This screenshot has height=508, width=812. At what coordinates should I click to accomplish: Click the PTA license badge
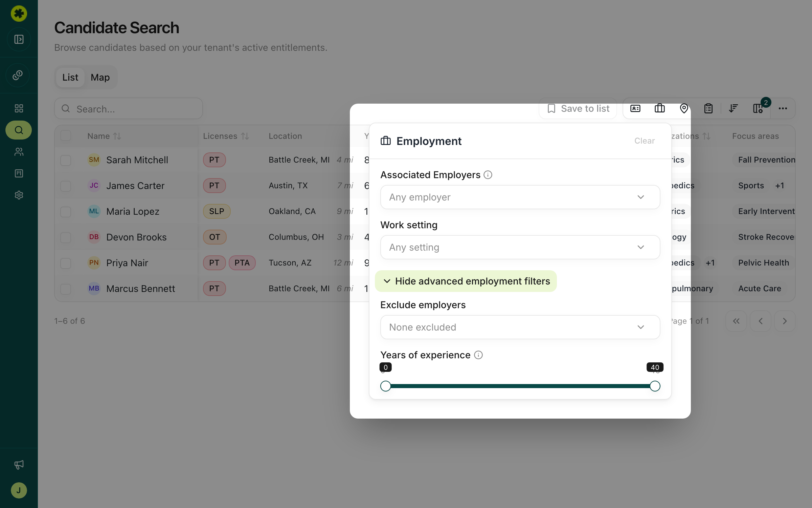point(242,263)
